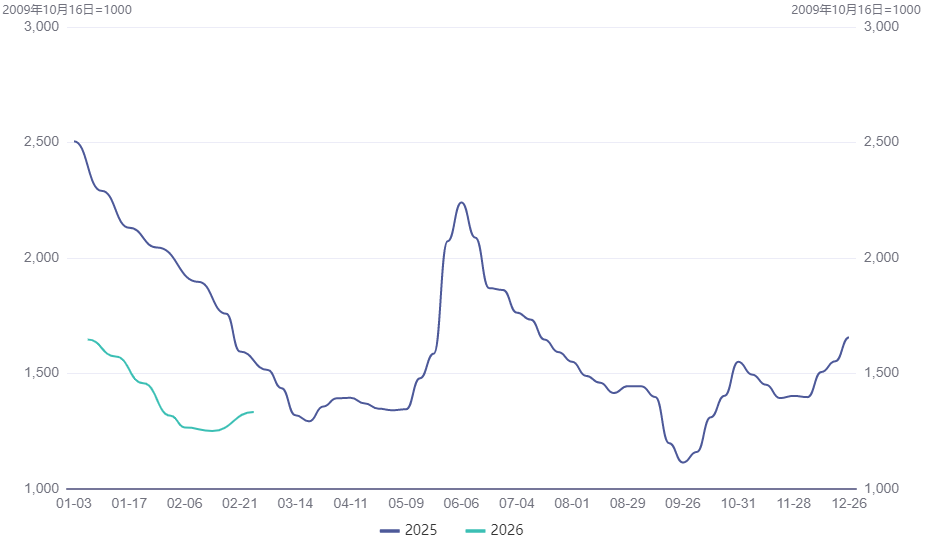Click the right end of the teal 2026 line
This screenshot has width=926, height=550.
pyautogui.click(x=253, y=412)
